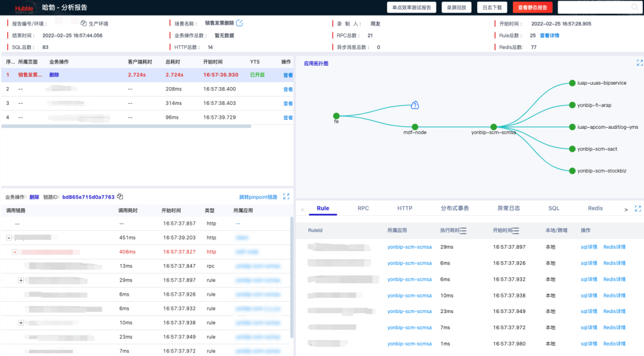Click the 录屏回放 button

[x=456, y=7]
